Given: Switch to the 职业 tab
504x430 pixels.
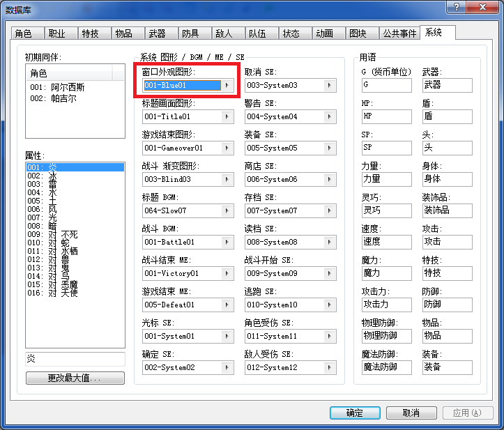Looking at the screenshot, I should [x=61, y=33].
